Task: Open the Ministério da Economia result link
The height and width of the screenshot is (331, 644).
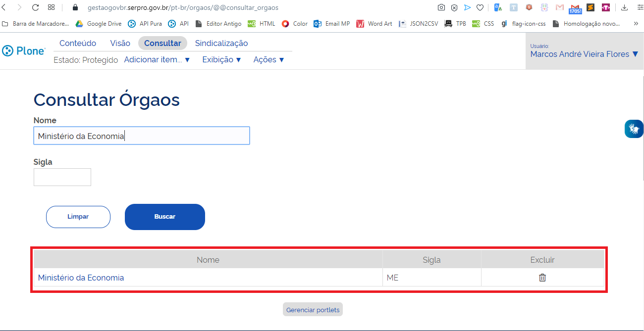Action: 81,278
